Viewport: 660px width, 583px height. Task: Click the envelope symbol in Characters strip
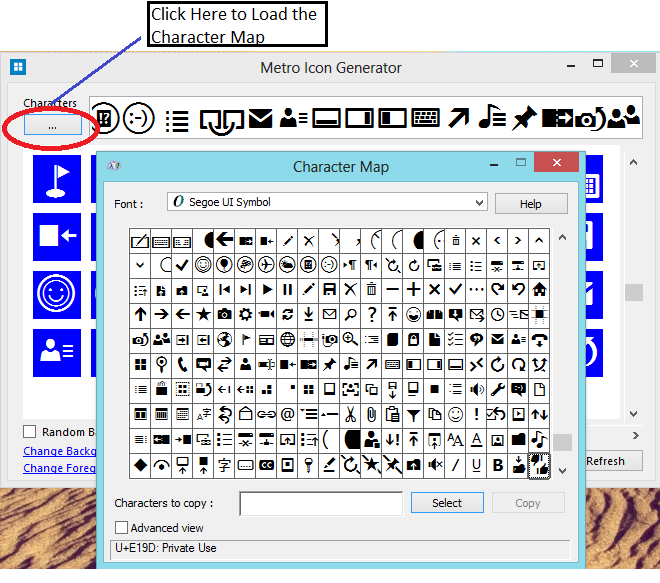pyautogui.click(x=261, y=118)
